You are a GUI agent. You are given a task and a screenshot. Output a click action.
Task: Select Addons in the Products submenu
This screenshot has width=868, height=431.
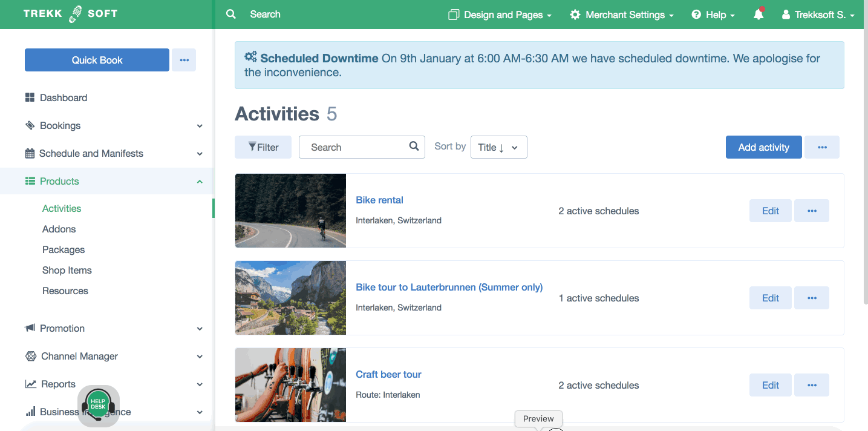(x=59, y=229)
